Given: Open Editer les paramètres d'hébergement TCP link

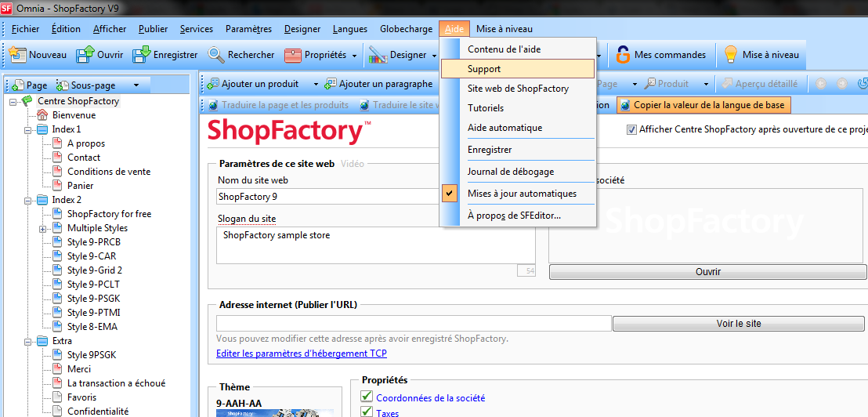Looking at the screenshot, I should pyautogui.click(x=302, y=354).
